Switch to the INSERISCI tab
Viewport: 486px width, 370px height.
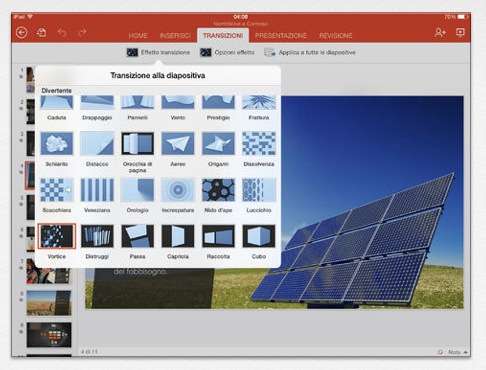point(175,36)
